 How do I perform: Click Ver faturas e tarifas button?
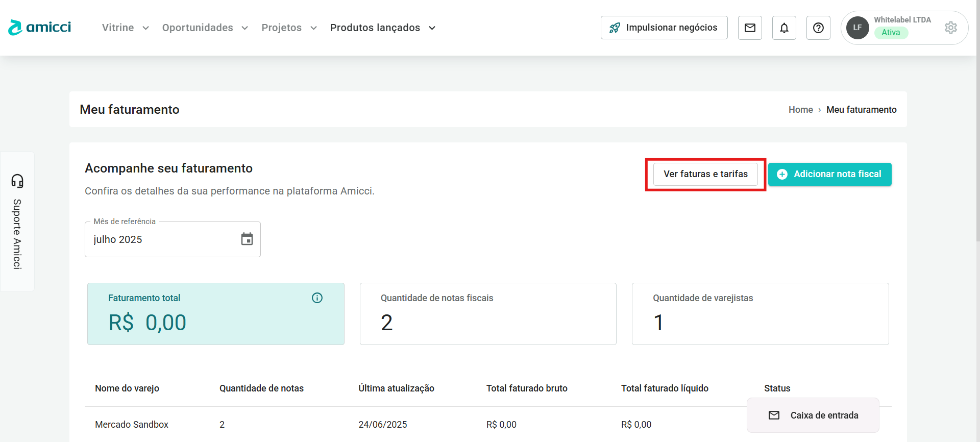[x=705, y=174]
